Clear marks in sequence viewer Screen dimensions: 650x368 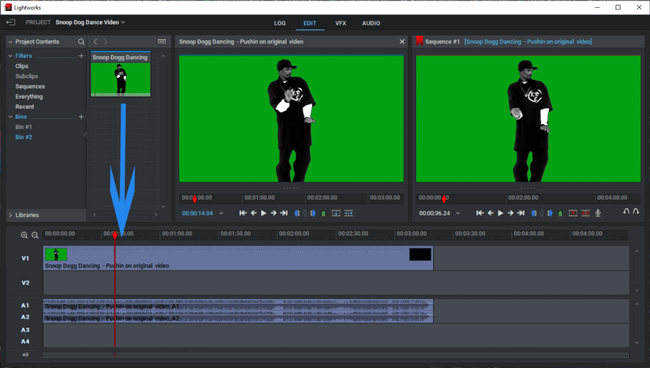click(542, 213)
